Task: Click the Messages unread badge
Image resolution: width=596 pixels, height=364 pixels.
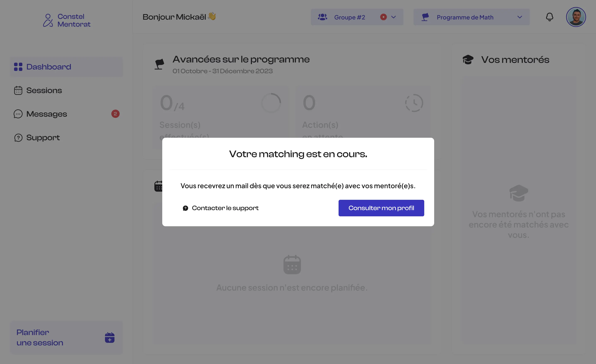Action: click(x=115, y=114)
